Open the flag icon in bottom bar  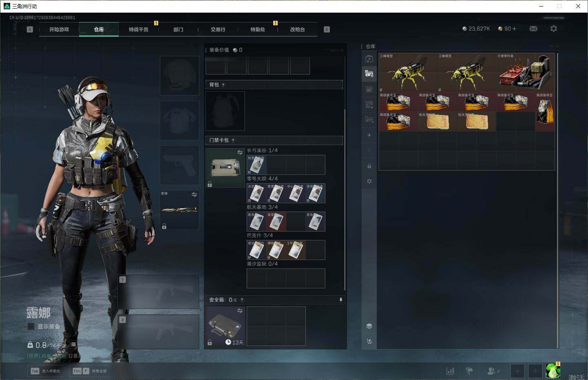[x=469, y=371]
